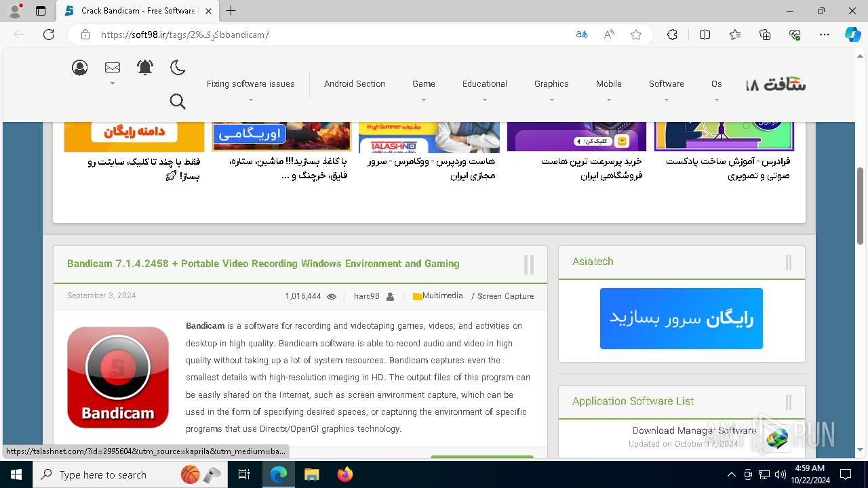This screenshot has width=868, height=488.
Task: Start Read aloud from the address bar
Action: 609,35
